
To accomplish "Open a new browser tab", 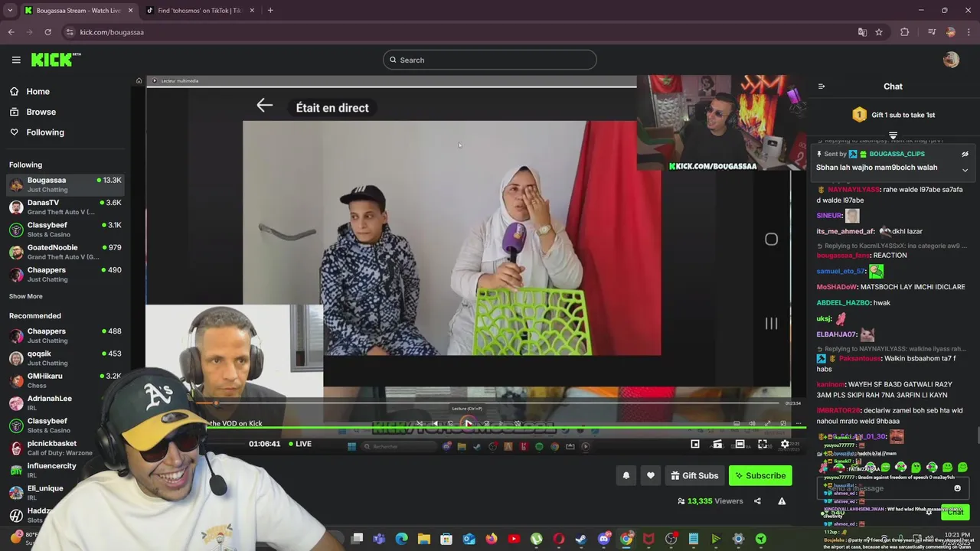I will [270, 11].
